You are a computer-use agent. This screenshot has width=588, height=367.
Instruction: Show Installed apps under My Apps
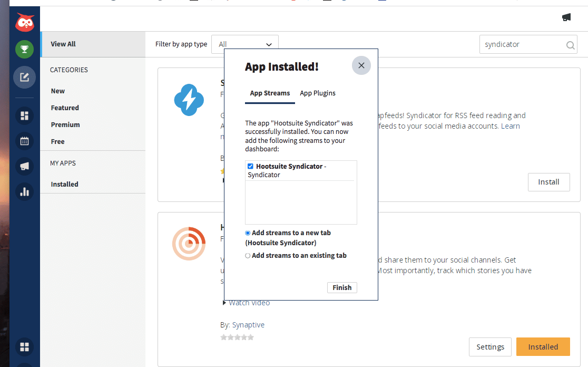pyautogui.click(x=64, y=184)
